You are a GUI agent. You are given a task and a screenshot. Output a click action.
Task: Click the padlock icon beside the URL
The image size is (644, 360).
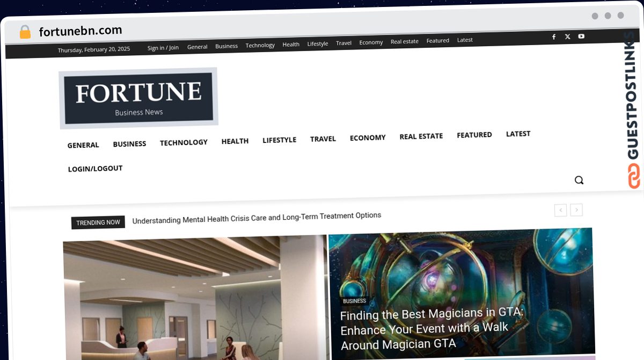[25, 32]
